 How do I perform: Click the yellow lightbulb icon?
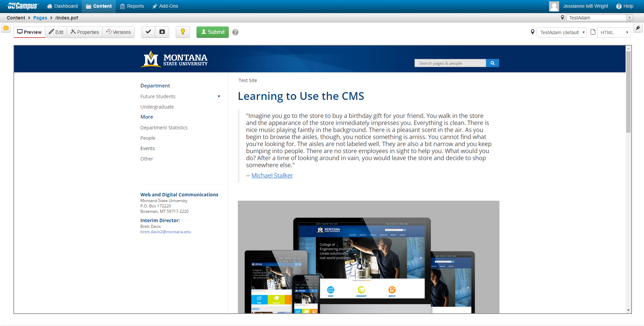pos(183,32)
